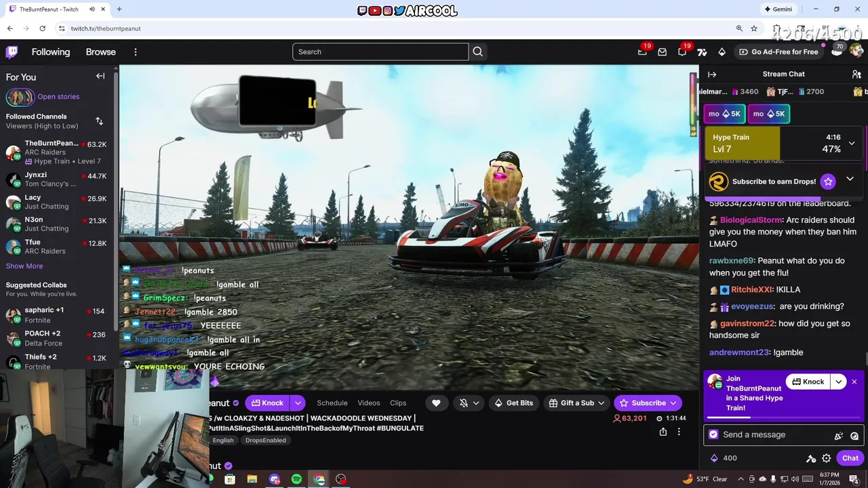Open Microsoft Store from the taskbar
Viewport: 868px width, 488px height.
[230, 479]
